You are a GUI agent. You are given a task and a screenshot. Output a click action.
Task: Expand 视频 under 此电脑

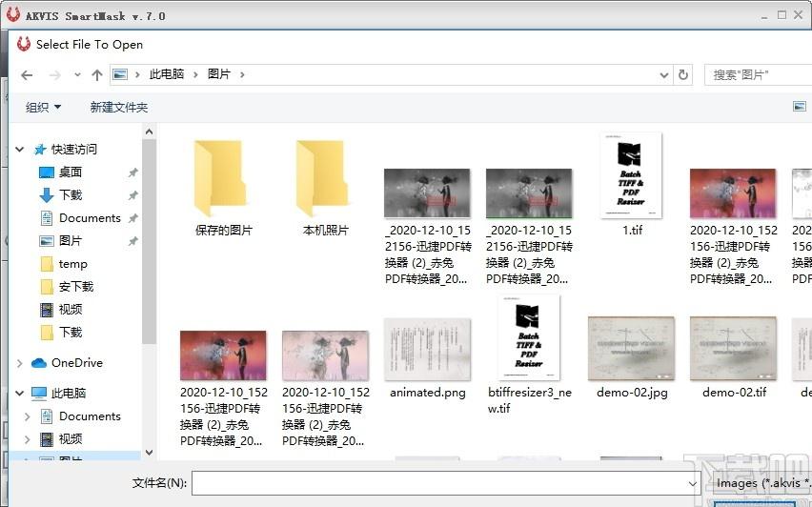(28, 439)
